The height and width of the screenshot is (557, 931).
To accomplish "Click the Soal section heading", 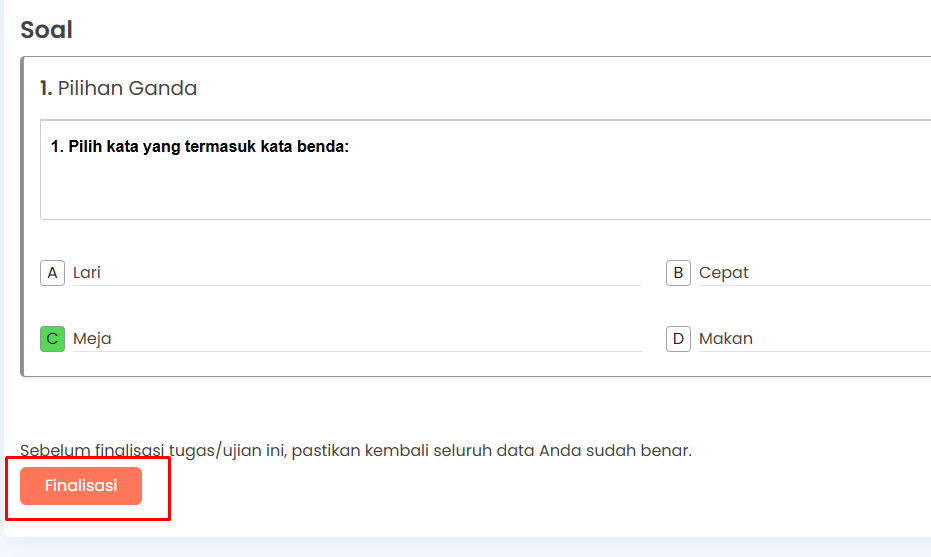I will point(46,30).
